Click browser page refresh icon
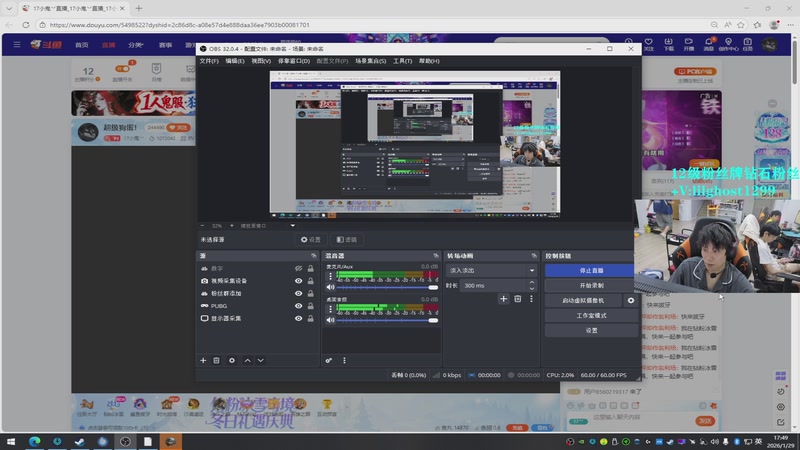 point(26,24)
